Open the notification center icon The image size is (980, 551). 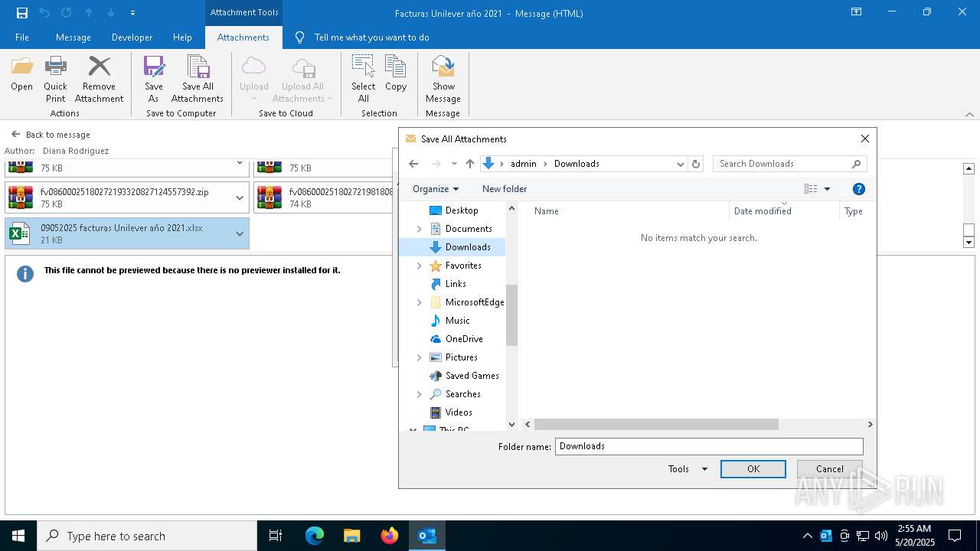click(x=955, y=536)
